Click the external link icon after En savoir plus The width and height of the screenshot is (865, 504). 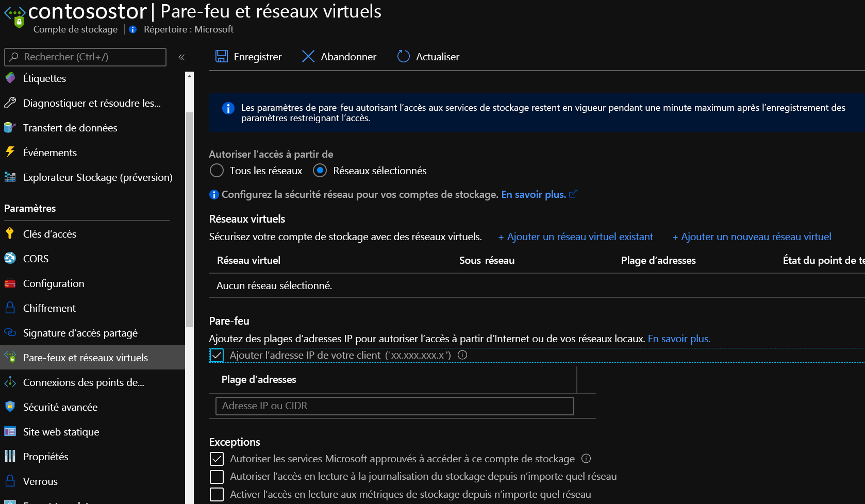click(573, 194)
